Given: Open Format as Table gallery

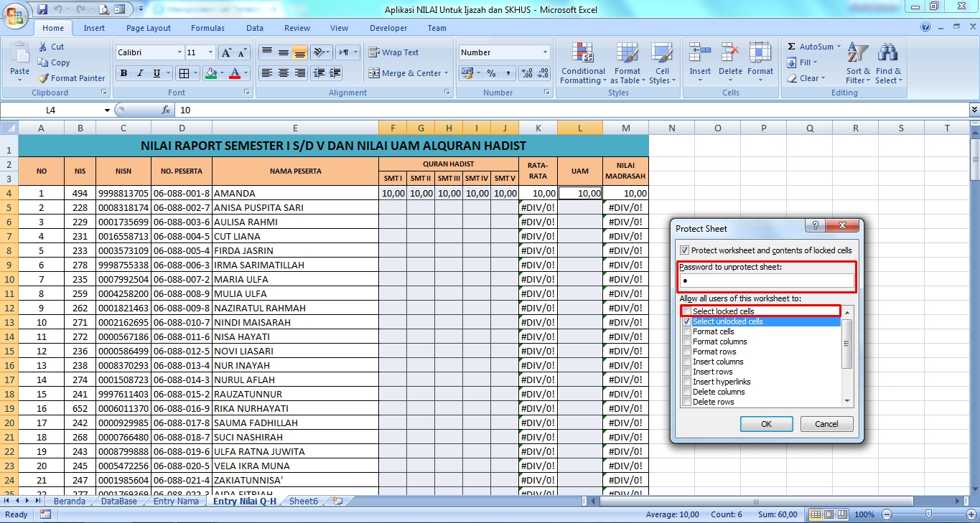Looking at the screenshot, I should click(x=627, y=63).
